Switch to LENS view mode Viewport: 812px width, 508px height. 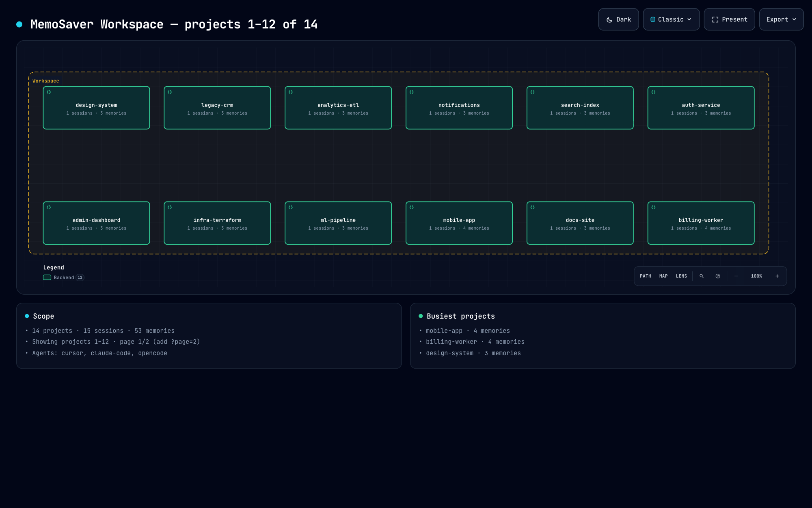(681, 276)
